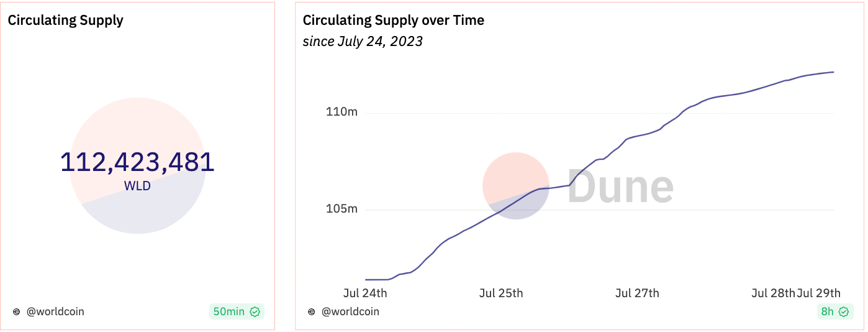Click the 105m gridline label on the y-axis
Screen dimensions: 868x332
click(x=342, y=209)
